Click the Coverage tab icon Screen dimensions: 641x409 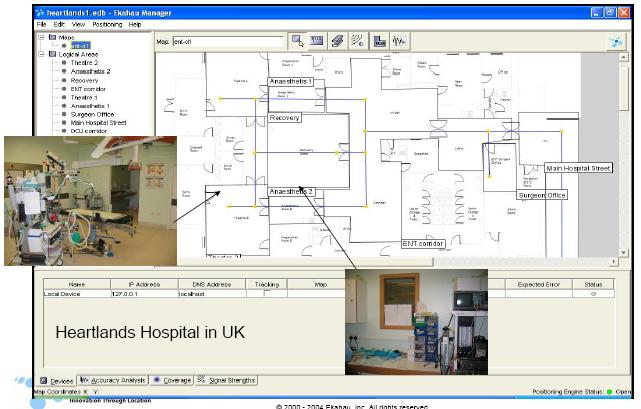tap(156, 380)
